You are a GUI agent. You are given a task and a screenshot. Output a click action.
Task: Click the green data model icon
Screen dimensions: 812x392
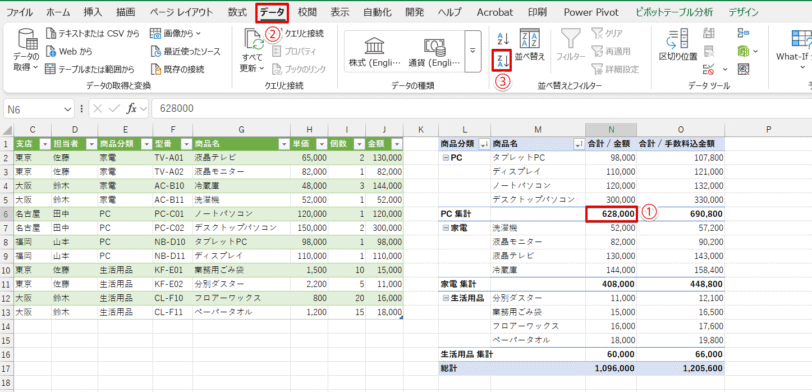coord(743,51)
